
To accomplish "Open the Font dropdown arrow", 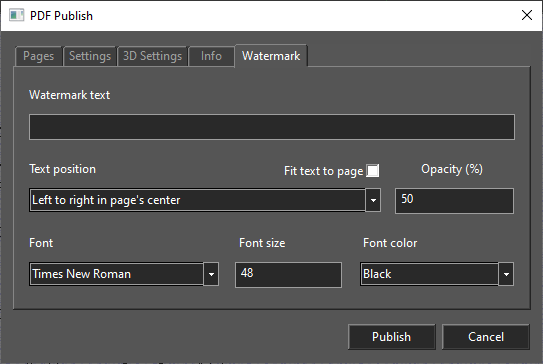I will (211, 274).
